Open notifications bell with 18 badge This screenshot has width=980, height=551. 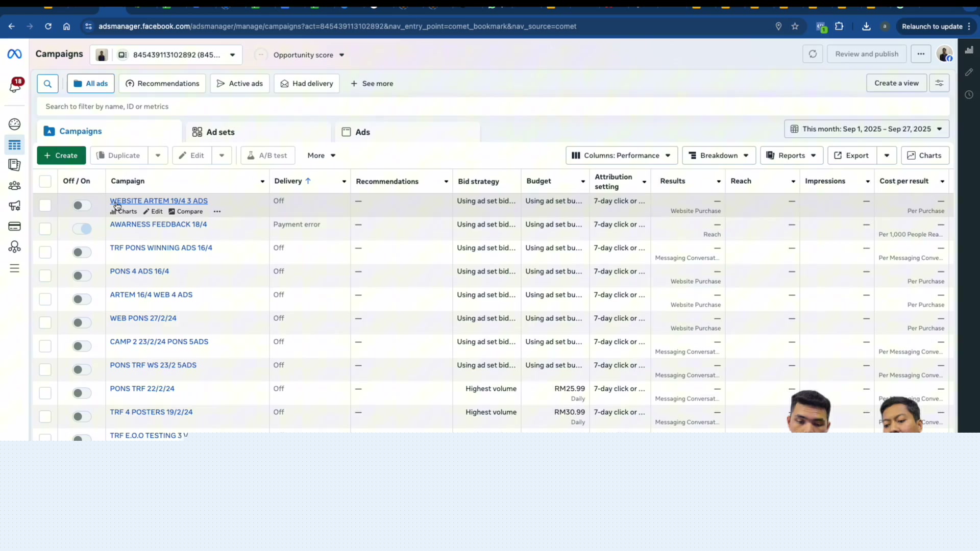tap(15, 85)
